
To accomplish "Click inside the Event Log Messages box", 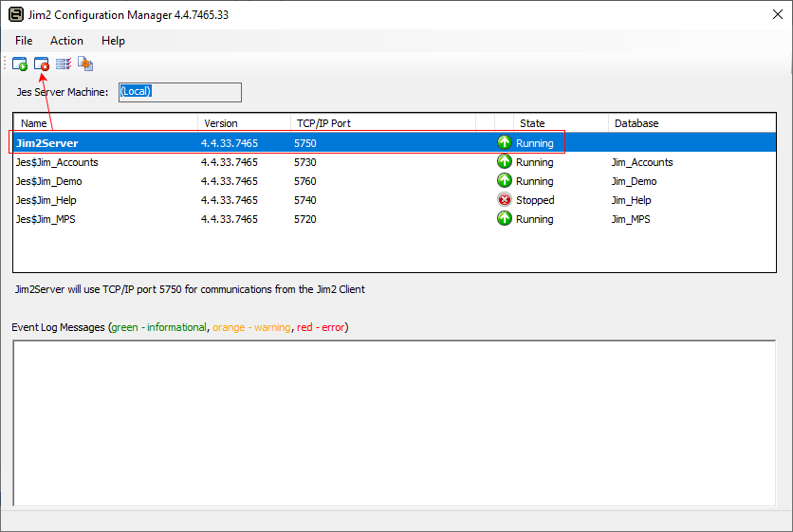I will point(394,422).
